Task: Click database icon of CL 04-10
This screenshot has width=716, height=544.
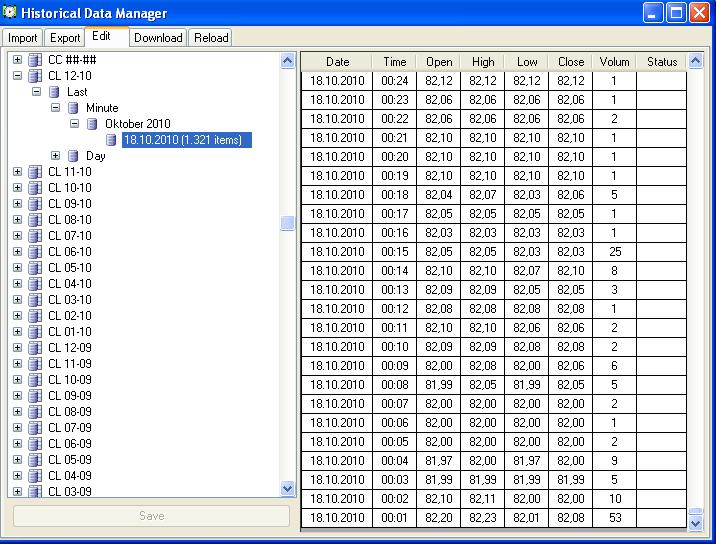Action: [x=35, y=284]
